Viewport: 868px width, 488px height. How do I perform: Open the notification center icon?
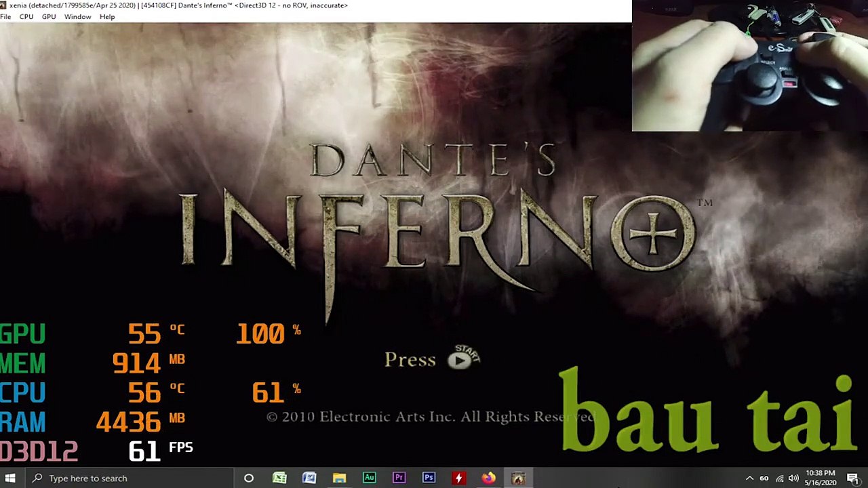[853, 479]
